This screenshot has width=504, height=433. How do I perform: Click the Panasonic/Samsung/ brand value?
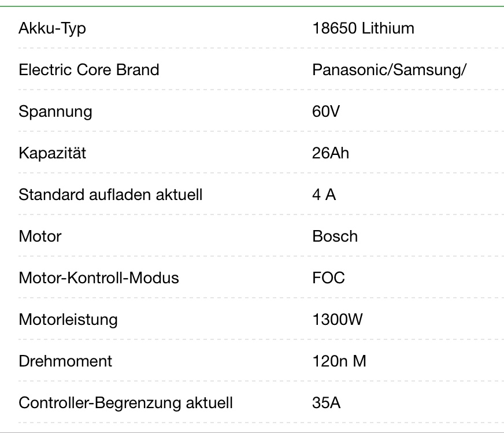point(389,69)
